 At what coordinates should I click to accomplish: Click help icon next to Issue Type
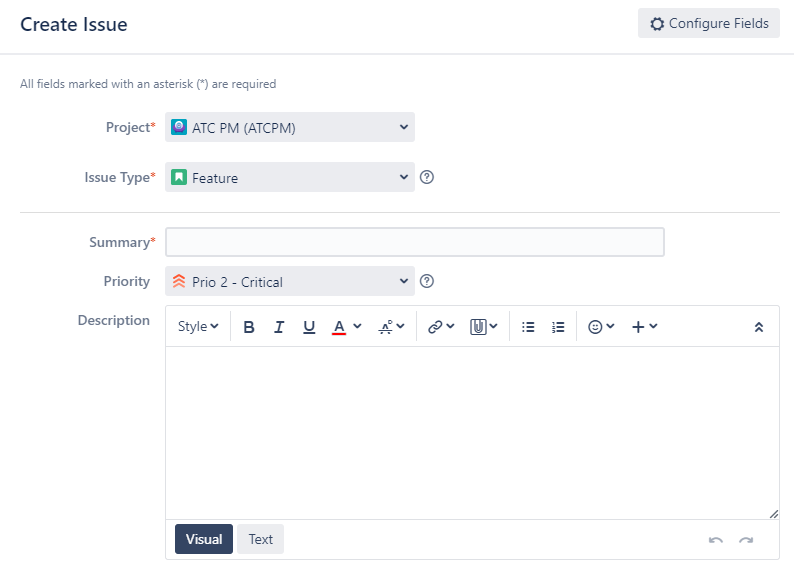tap(427, 177)
